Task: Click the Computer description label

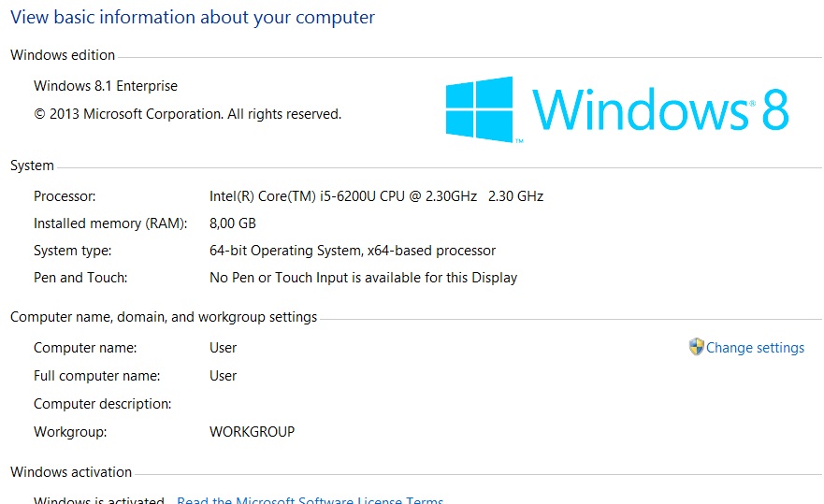Action: click(103, 404)
